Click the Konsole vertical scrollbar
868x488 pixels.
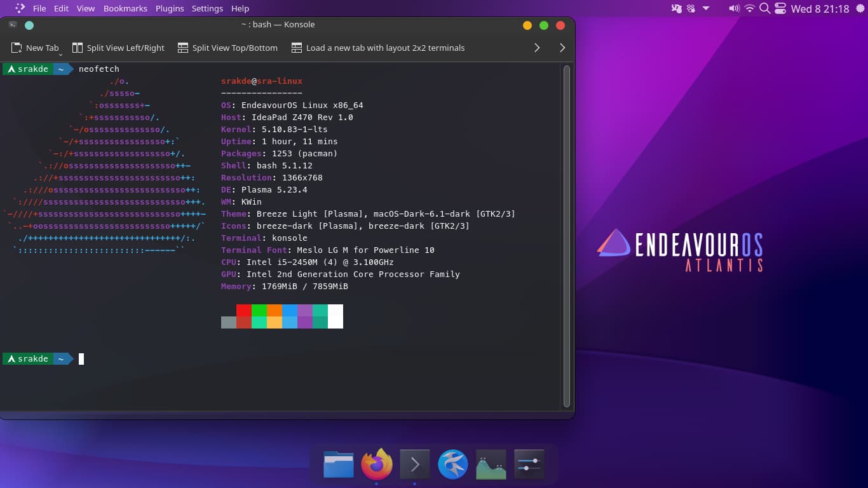coord(567,236)
